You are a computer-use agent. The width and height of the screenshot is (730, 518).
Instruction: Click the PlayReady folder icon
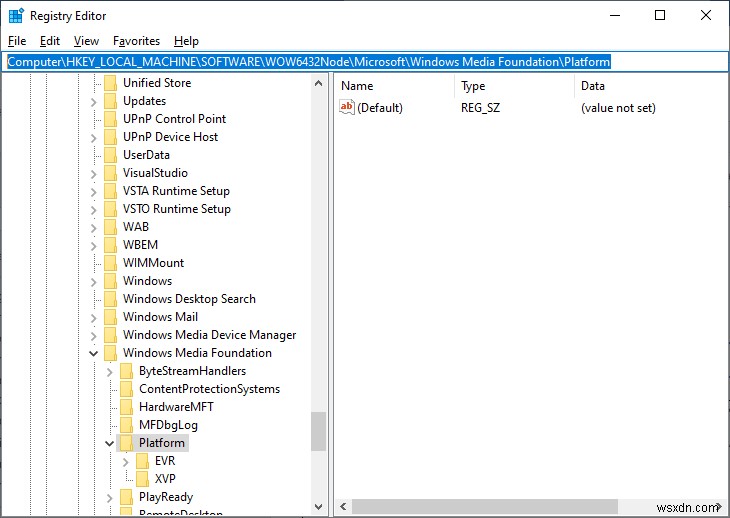(126, 497)
